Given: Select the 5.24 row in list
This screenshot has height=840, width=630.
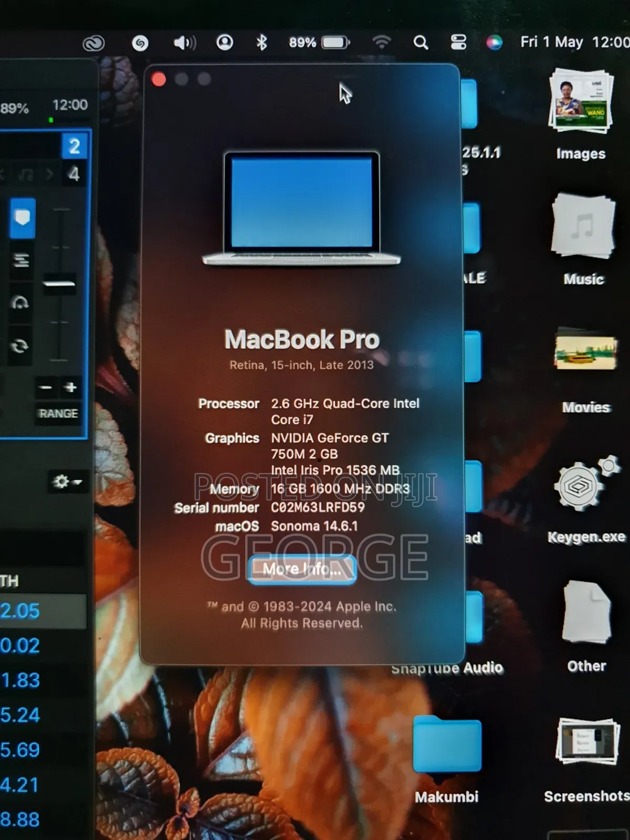Looking at the screenshot, I should click(43, 715).
